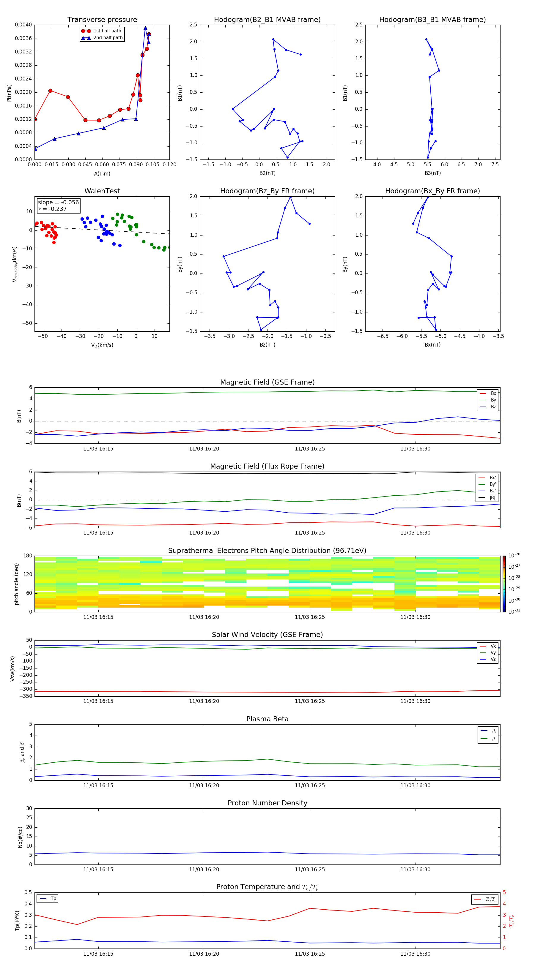Select the Bx entry in GSE magnetic field legend
The height and width of the screenshot is (980, 535).
[488, 393]
